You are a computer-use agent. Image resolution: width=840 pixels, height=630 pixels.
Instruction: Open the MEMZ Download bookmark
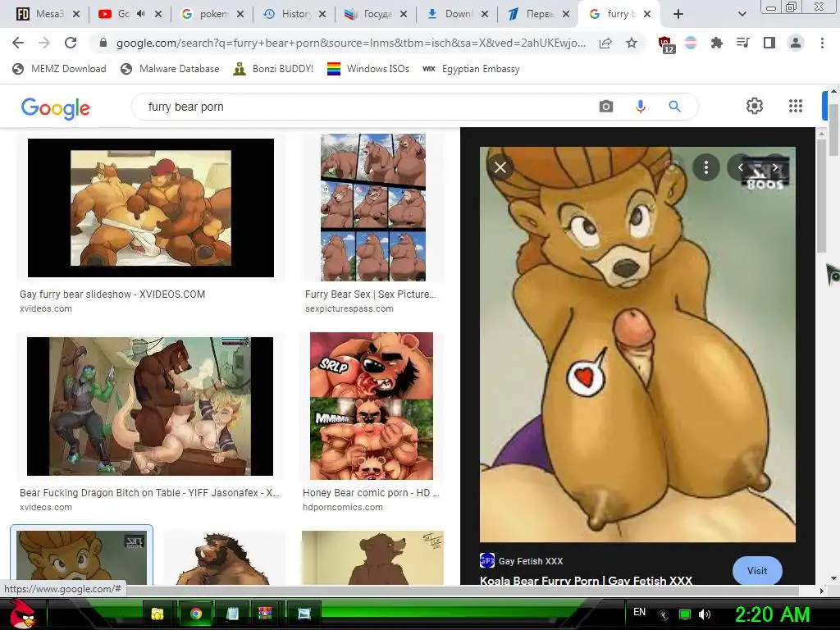click(59, 69)
